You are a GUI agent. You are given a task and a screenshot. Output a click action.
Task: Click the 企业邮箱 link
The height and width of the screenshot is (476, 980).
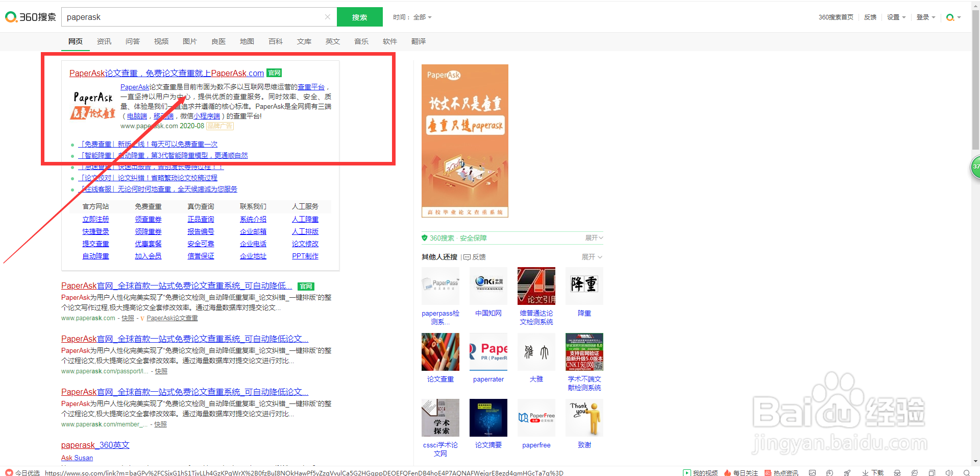[253, 231]
